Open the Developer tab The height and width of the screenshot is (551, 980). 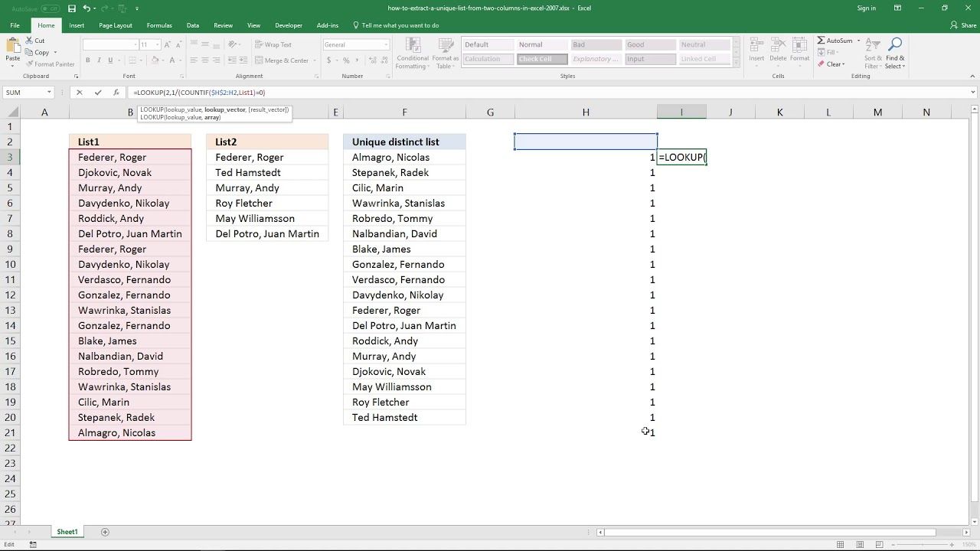289,24
